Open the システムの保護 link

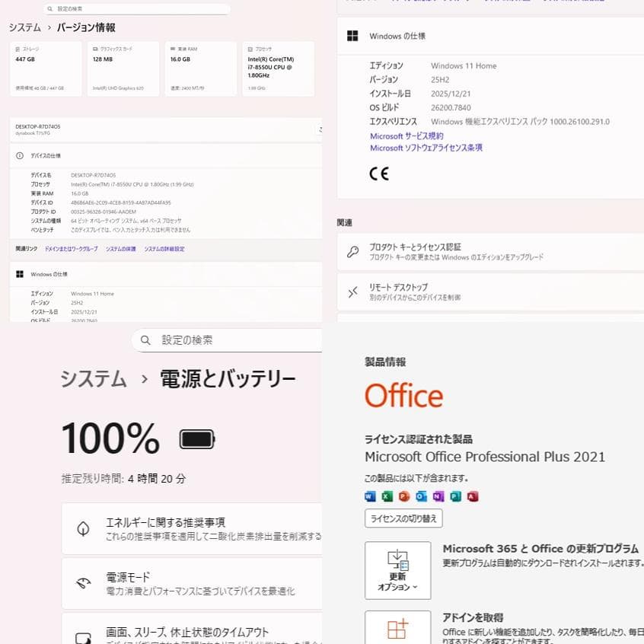click(x=121, y=249)
